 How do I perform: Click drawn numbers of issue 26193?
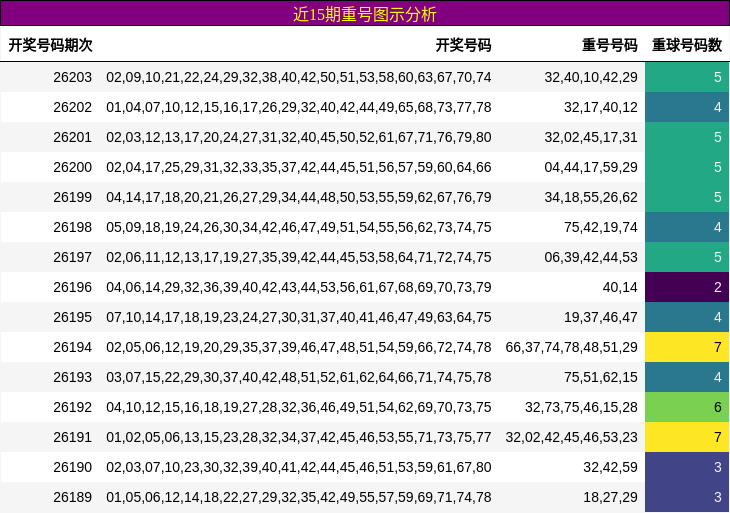tap(299, 378)
